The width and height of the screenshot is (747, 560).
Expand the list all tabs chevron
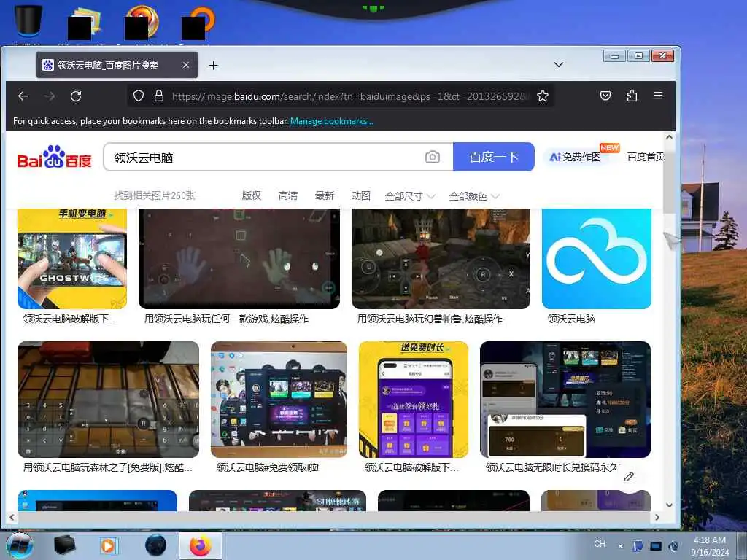[x=559, y=65]
